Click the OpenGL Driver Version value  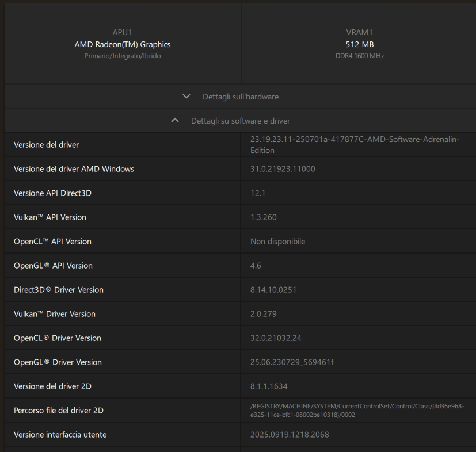[292, 362]
